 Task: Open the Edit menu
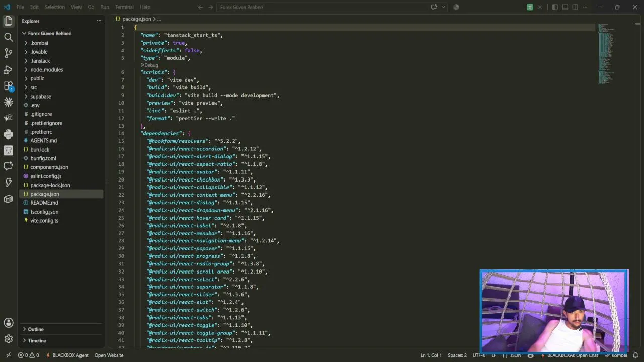(x=34, y=7)
